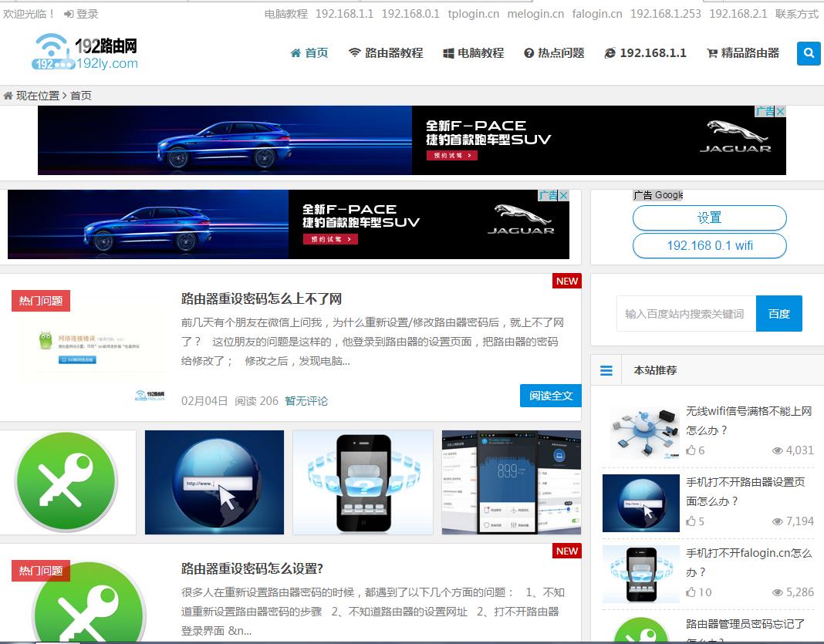Click the eye icon showing 4,031 views

point(777,450)
